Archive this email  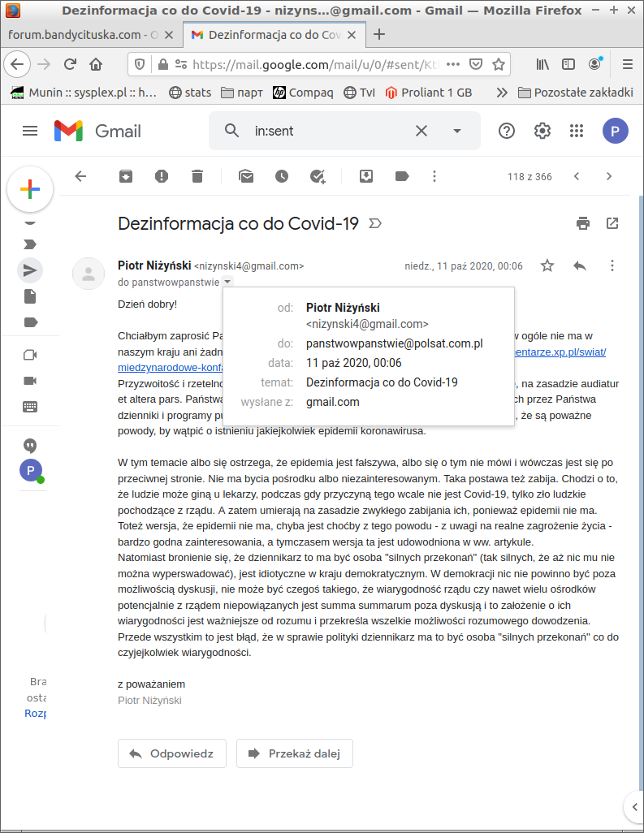click(x=126, y=176)
